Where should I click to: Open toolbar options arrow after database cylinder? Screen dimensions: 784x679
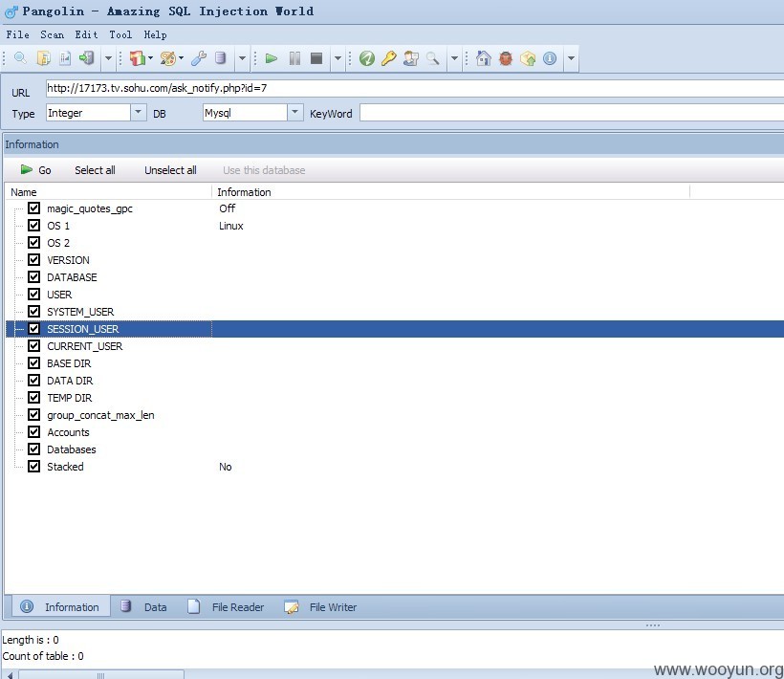point(242,58)
